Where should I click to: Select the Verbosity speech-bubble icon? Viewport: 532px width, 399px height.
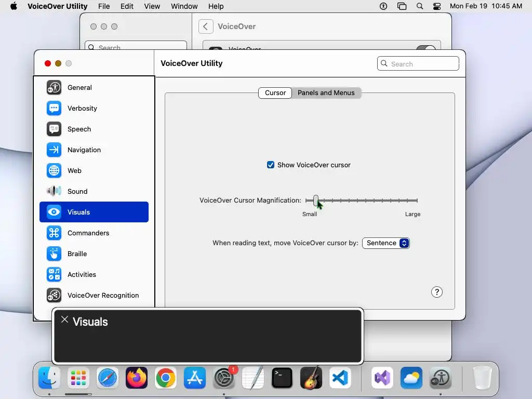click(54, 108)
